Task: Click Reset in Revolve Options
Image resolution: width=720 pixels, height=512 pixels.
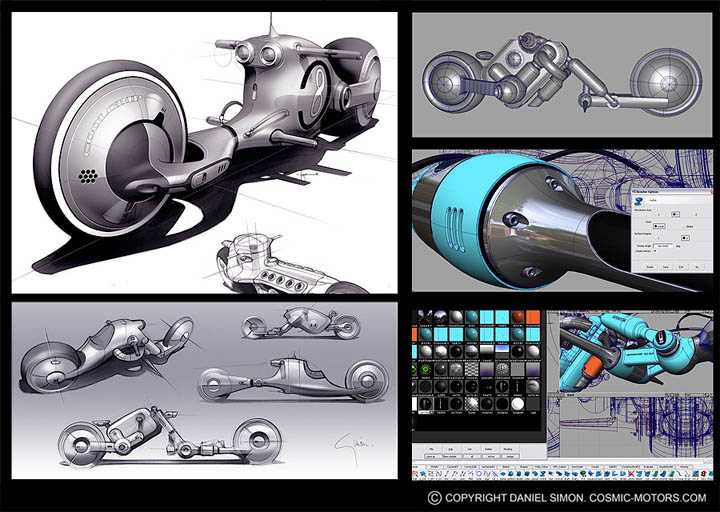Action: click(x=650, y=267)
